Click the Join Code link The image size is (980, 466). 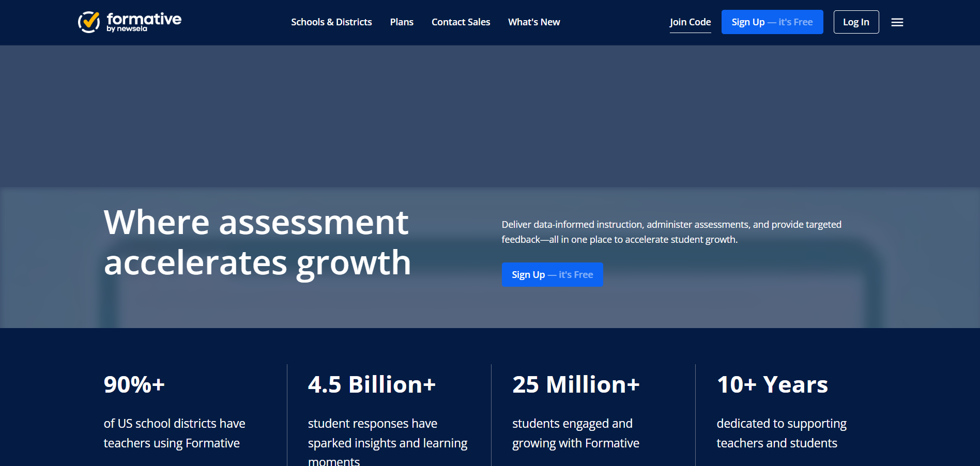pos(690,22)
